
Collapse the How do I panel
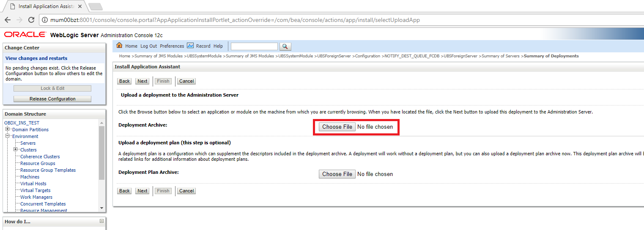(x=101, y=221)
